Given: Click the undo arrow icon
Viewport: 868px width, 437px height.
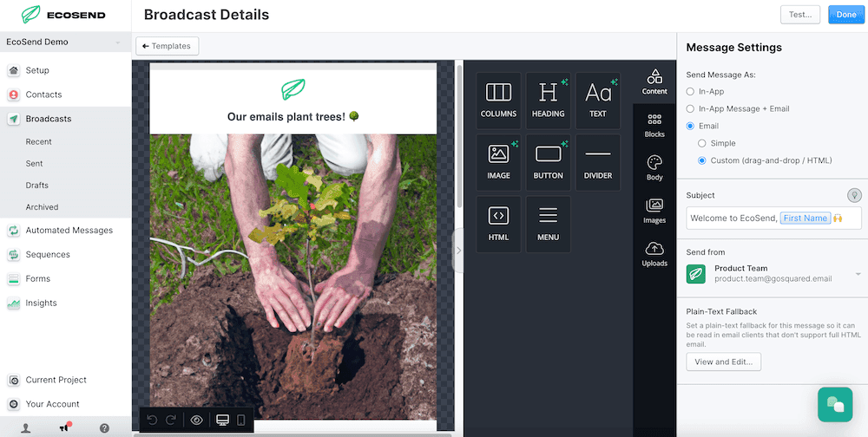Looking at the screenshot, I should pyautogui.click(x=152, y=421).
